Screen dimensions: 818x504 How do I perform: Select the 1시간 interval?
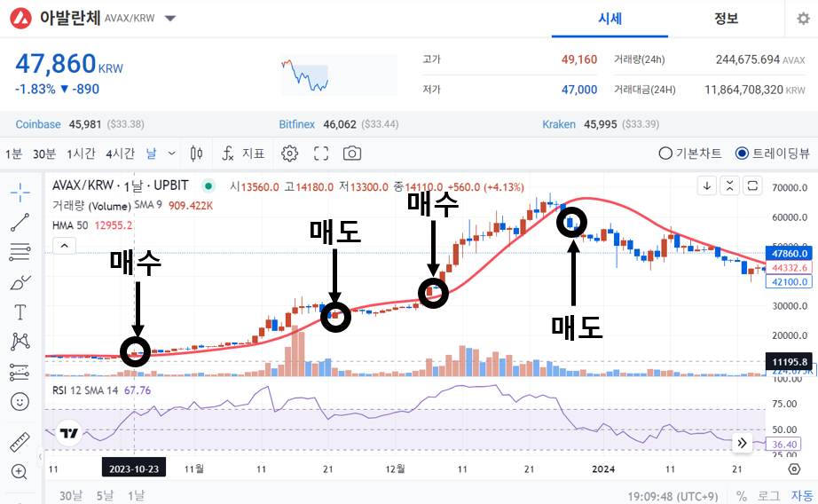pyautogui.click(x=81, y=154)
